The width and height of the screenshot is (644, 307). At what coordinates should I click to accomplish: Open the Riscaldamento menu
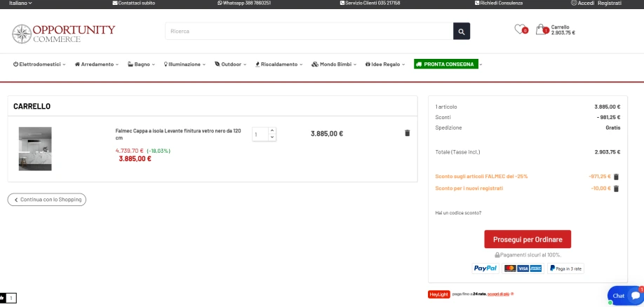click(279, 64)
